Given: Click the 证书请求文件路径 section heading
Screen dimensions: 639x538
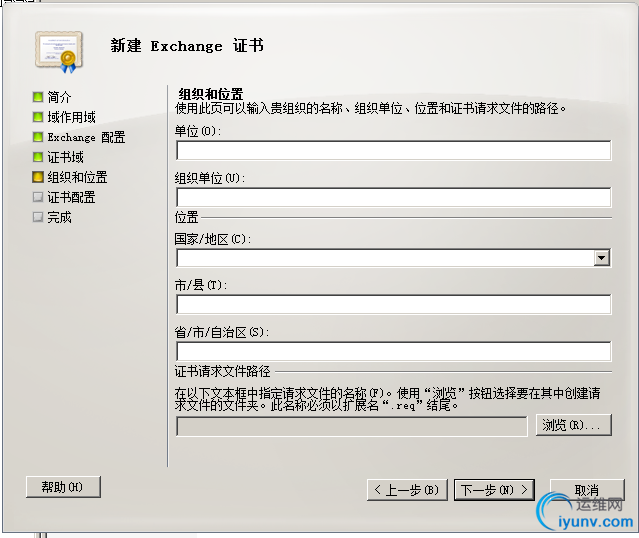Looking at the screenshot, I should point(223,371).
